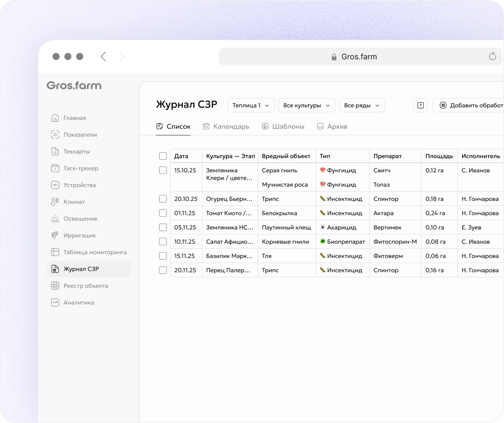Click Добавить обработку button

click(468, 105)
